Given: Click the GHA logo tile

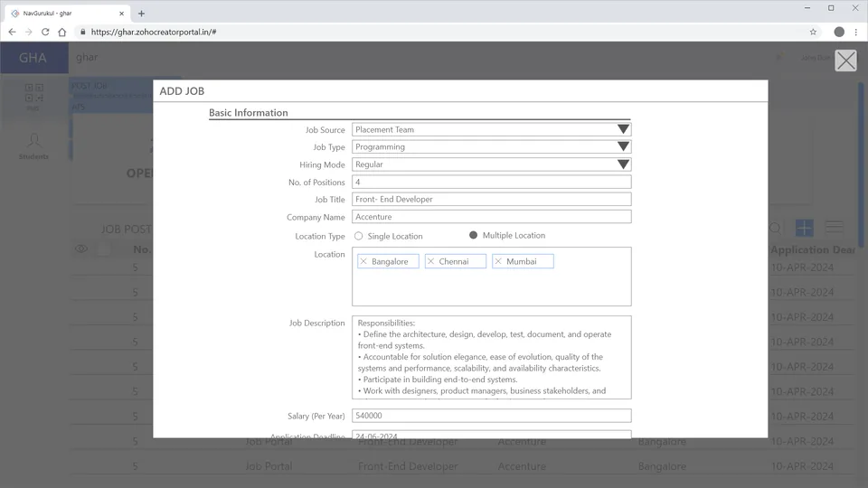Looking at the screenshot, I should tap(33, 58).
